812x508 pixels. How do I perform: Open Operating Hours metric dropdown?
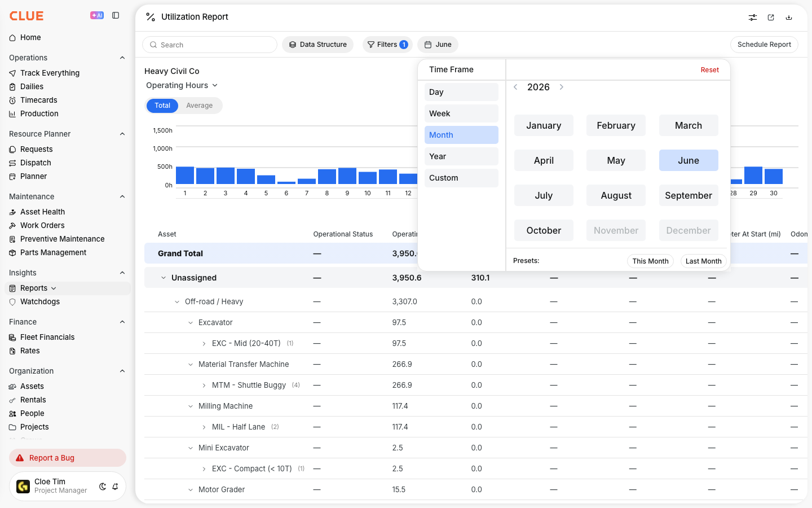[x=182, y=85]
